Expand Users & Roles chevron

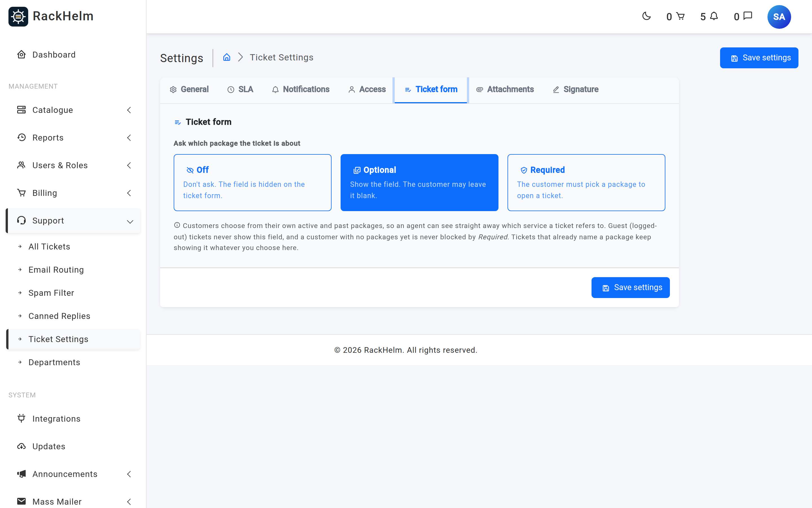pos(129,165)
